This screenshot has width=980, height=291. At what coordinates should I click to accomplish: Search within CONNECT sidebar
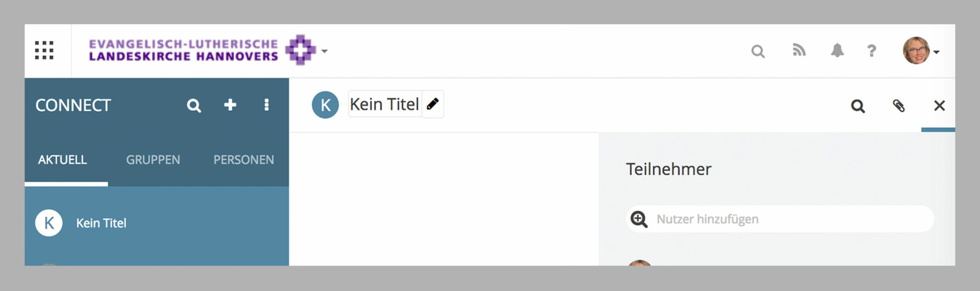(x=194, y=105)
